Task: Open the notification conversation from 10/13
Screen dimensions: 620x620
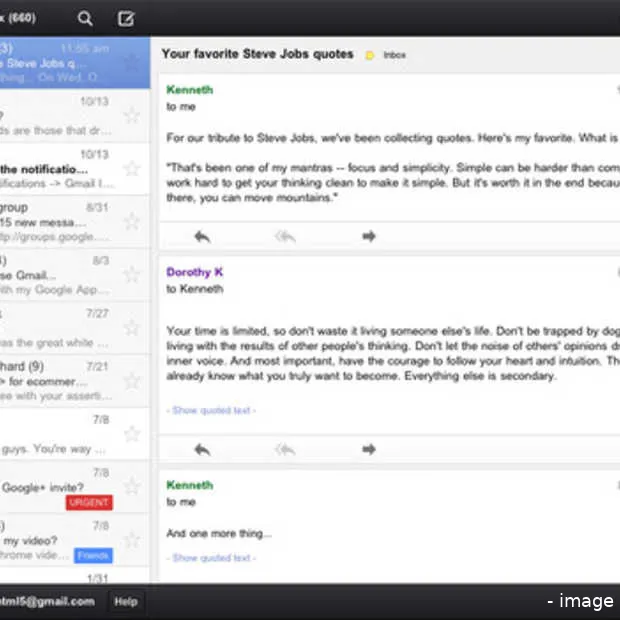Action: (75, 169)
